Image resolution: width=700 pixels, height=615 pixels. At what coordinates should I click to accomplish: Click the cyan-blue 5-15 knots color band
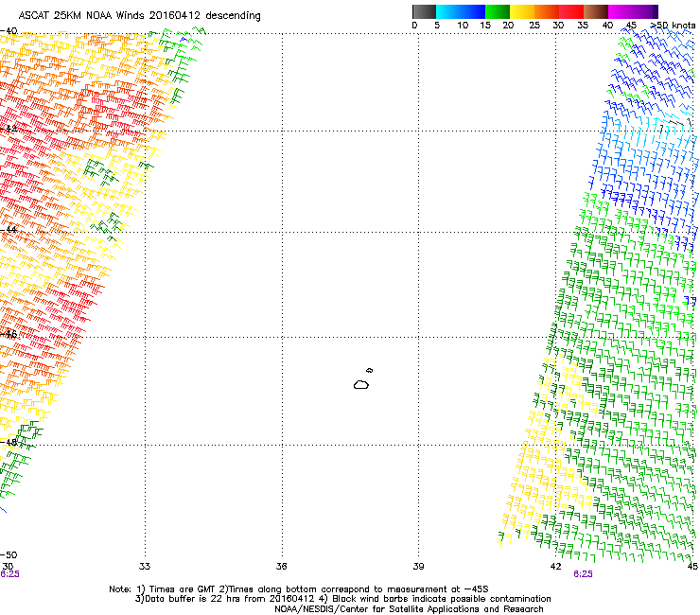[461, 11]
